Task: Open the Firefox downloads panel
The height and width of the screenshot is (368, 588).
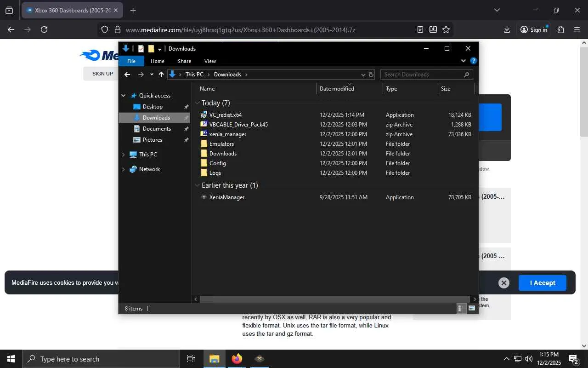Action: [x=507, y=29]
